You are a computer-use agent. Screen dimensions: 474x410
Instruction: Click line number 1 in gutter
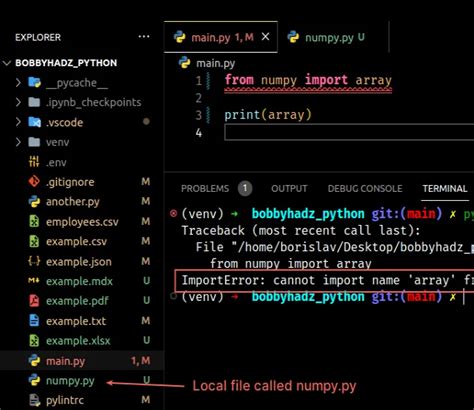[199, 81]
